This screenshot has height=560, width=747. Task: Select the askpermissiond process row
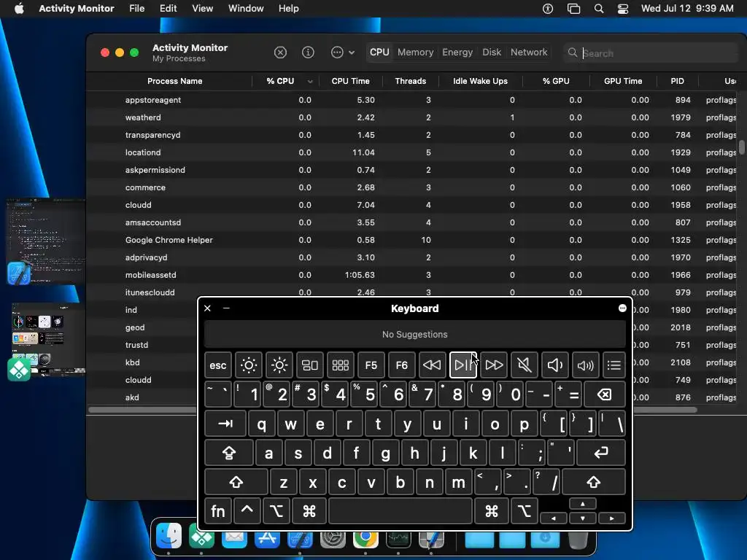pyautogui.click(x=412, y=170)
